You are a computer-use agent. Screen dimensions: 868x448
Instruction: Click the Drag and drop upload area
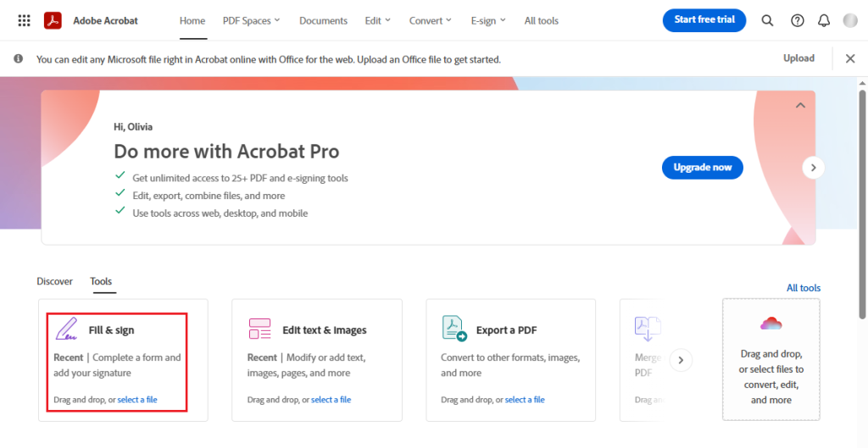tap(771, 360)
